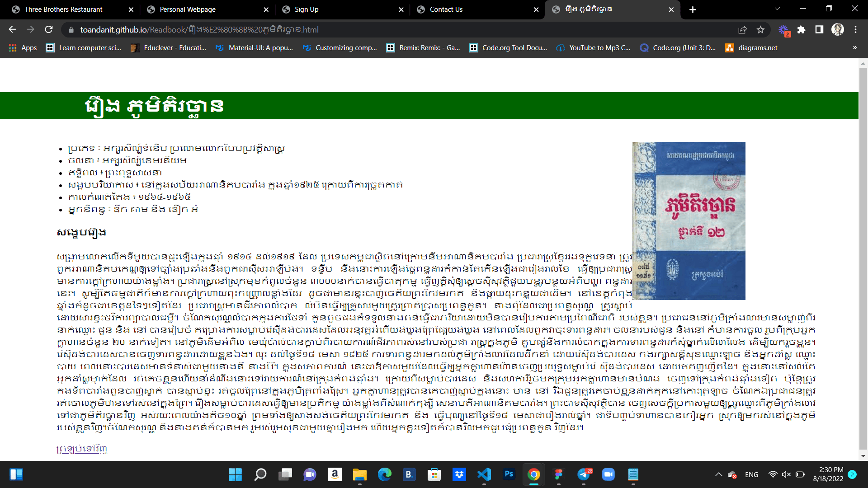
Task: Open File Explorer from taskbar
Action: (x=360, y=474)
